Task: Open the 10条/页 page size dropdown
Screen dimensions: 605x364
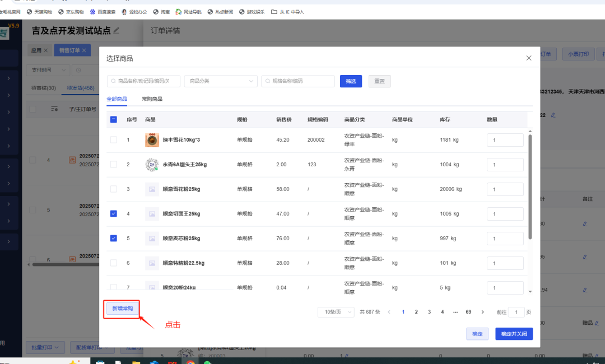Action: 336,312
